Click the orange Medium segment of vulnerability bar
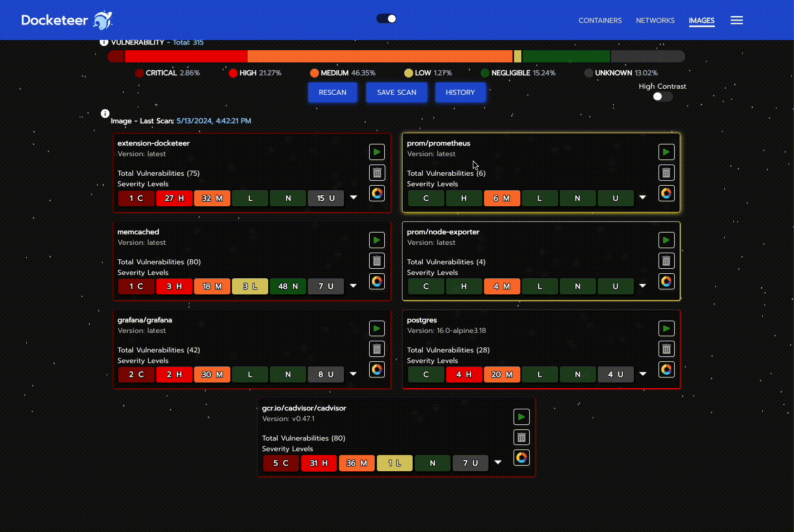 click(380, 56)
